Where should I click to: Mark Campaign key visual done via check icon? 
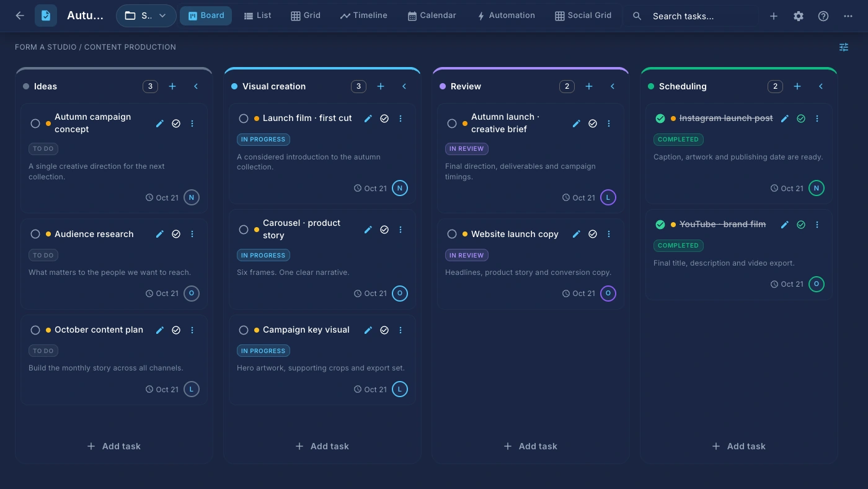click(384, 330)
